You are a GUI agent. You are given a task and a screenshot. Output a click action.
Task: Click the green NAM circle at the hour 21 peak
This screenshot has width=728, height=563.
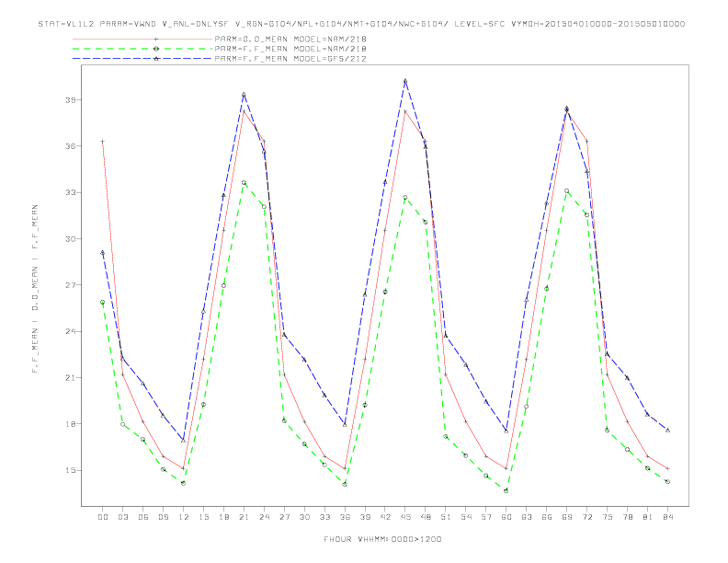click(244, 182)
